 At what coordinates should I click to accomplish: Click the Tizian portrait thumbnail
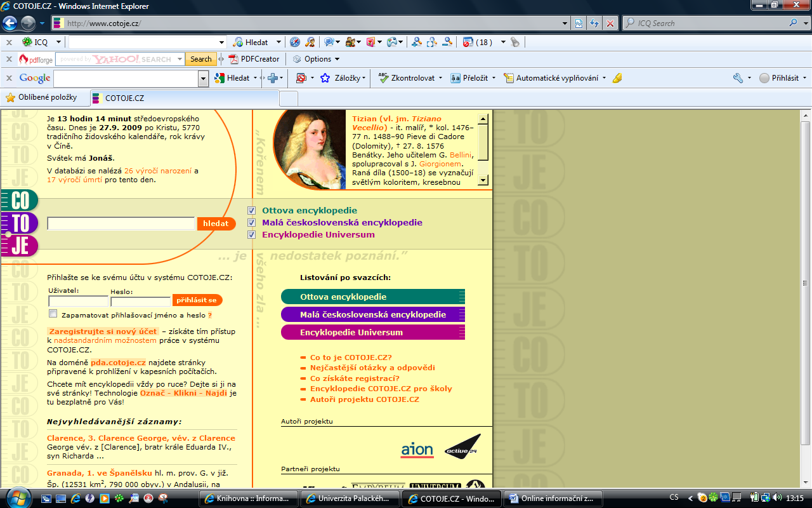tap(311, 150)
